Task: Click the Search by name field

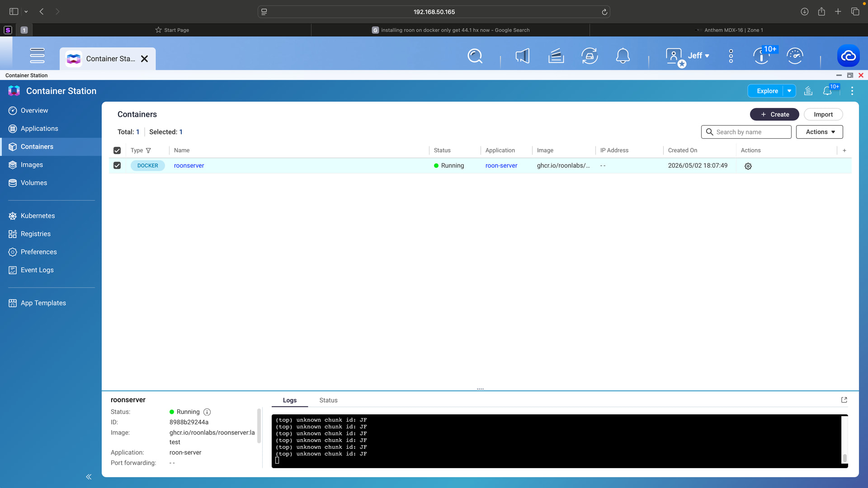Action: click(746, 132)
